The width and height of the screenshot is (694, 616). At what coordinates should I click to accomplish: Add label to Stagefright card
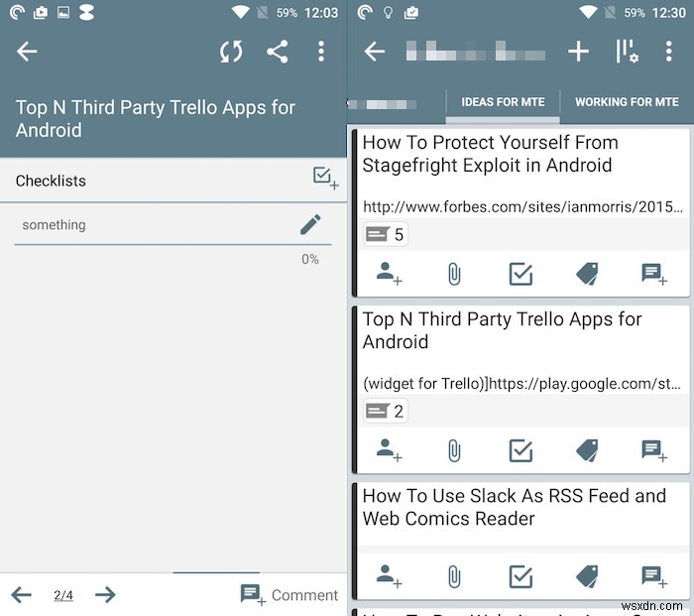587,274
